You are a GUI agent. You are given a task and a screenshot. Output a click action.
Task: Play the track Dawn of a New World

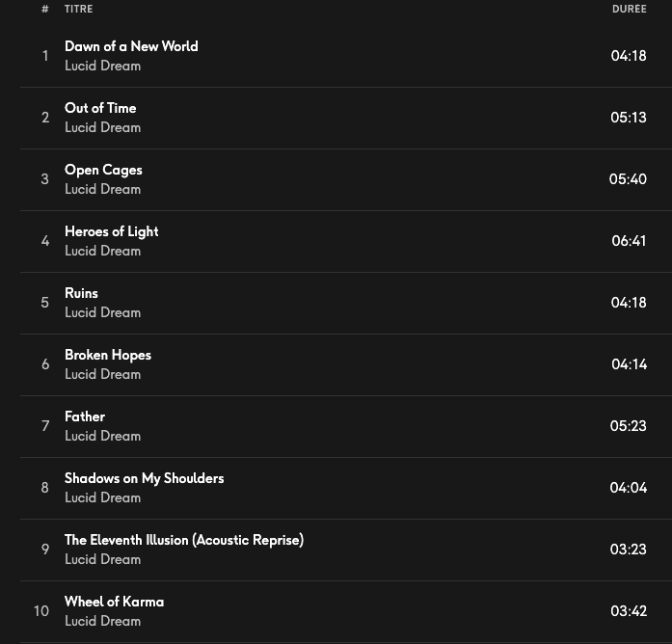coord(131,46)
